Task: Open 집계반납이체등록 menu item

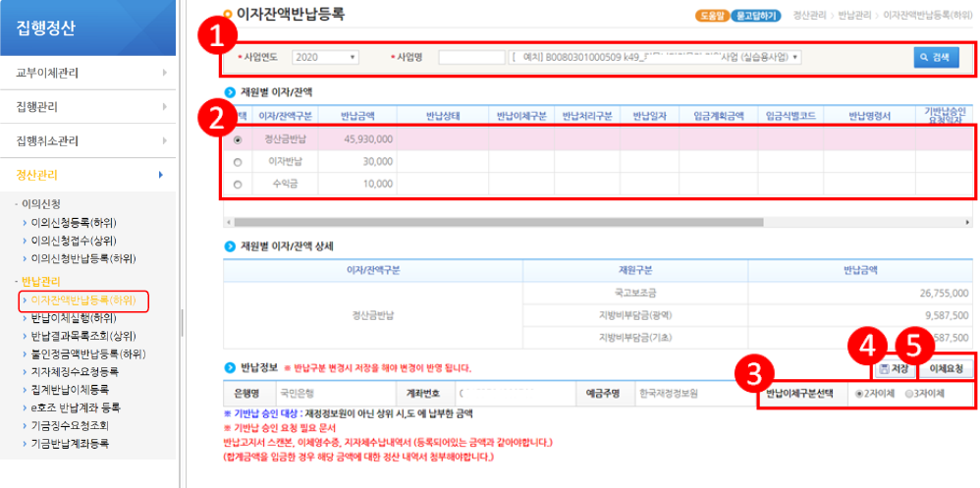Action: click(70, 390)
